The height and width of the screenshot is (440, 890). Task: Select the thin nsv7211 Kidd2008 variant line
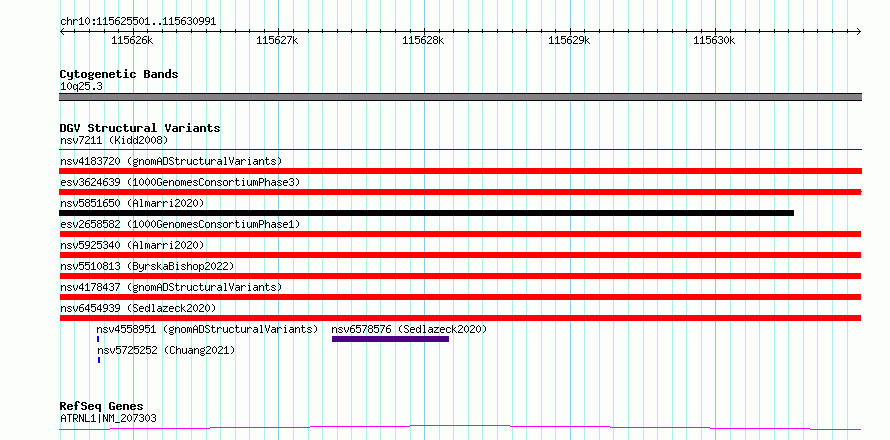[x=460, y=150]
